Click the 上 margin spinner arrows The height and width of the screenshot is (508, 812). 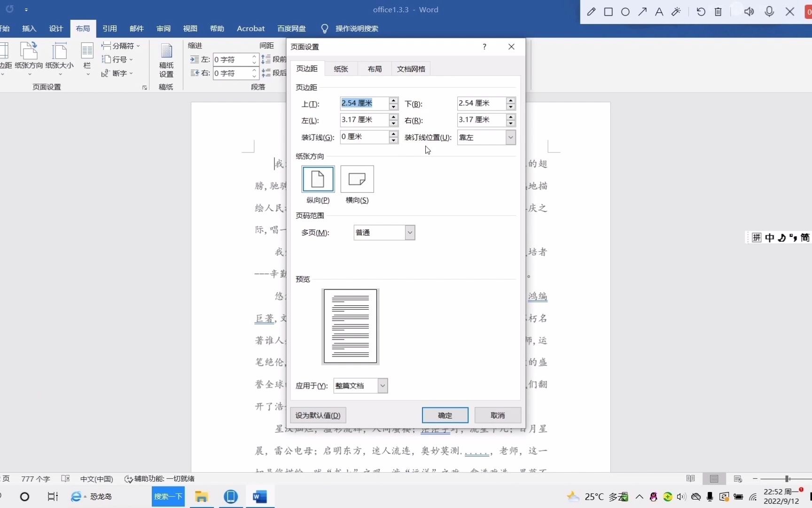tap(394, 103)
